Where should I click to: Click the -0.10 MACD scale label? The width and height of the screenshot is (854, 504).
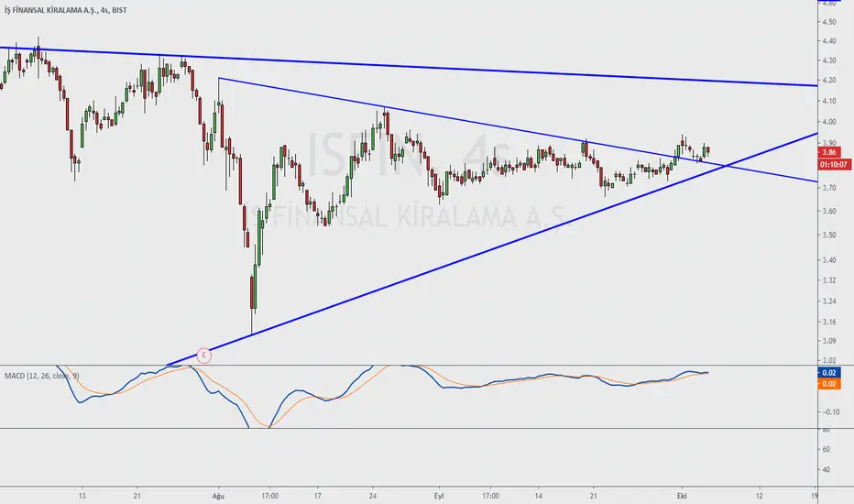(x=830, y=412)
